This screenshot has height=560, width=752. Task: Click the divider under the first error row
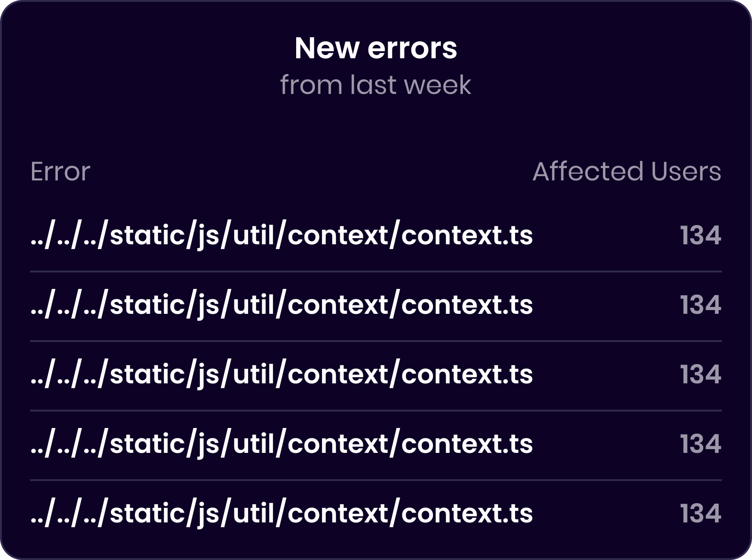coord(376,272)
